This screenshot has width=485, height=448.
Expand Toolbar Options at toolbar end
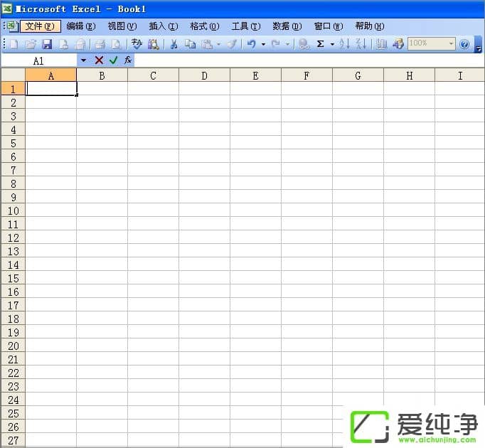(478, 45)
